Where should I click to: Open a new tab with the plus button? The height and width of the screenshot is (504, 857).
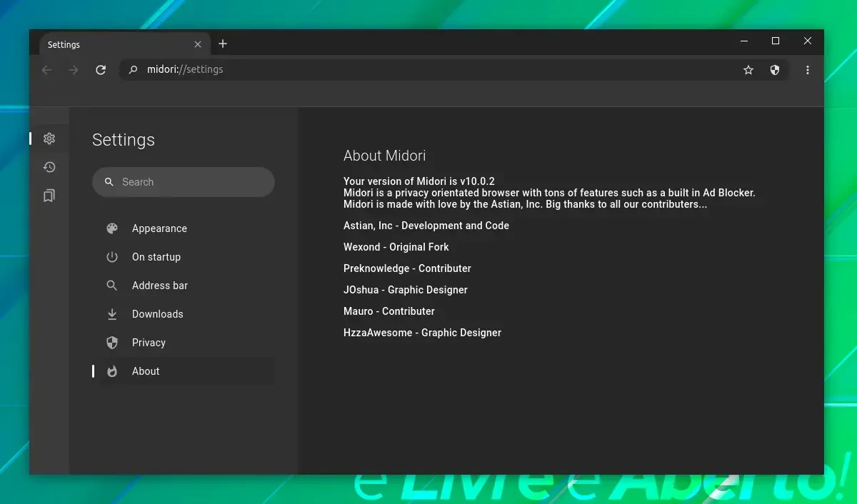click(x=223, y=44)
